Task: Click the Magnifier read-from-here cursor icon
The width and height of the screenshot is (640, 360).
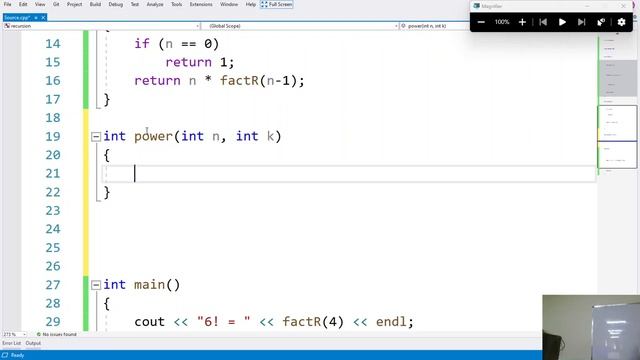Action: [x=601, y=22]
